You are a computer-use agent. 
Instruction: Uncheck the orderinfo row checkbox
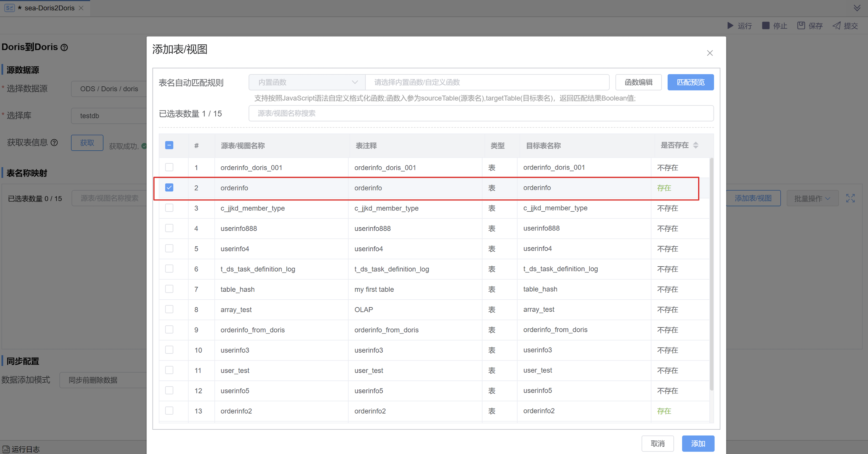(x=169, y=187)
